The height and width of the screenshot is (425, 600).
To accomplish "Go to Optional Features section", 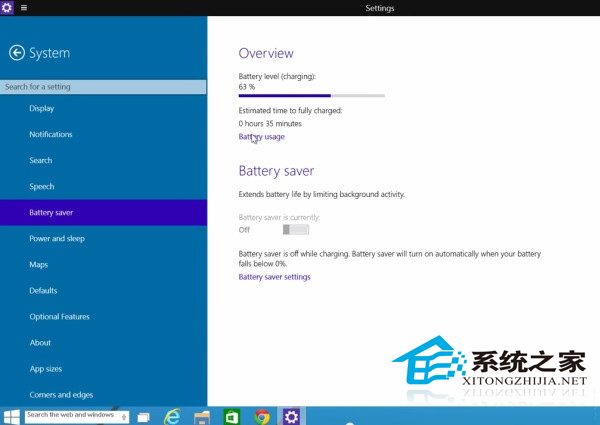I will [x=59, y=317].
